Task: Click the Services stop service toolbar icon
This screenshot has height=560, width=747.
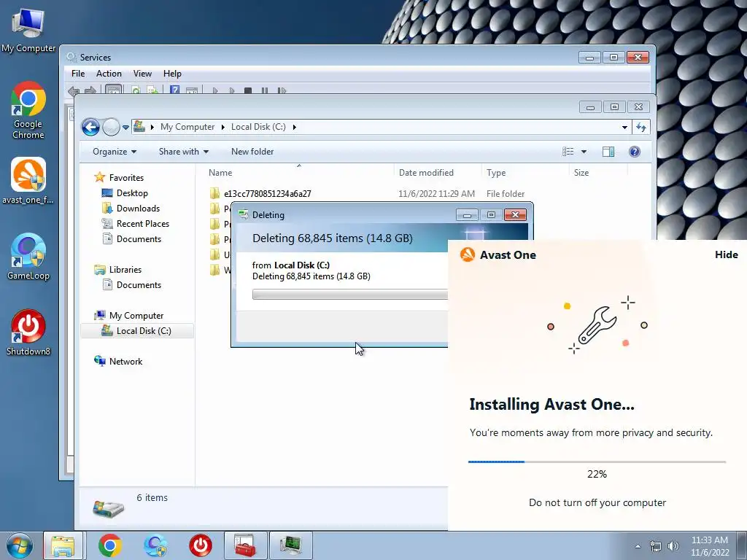Action: [248, 90]
